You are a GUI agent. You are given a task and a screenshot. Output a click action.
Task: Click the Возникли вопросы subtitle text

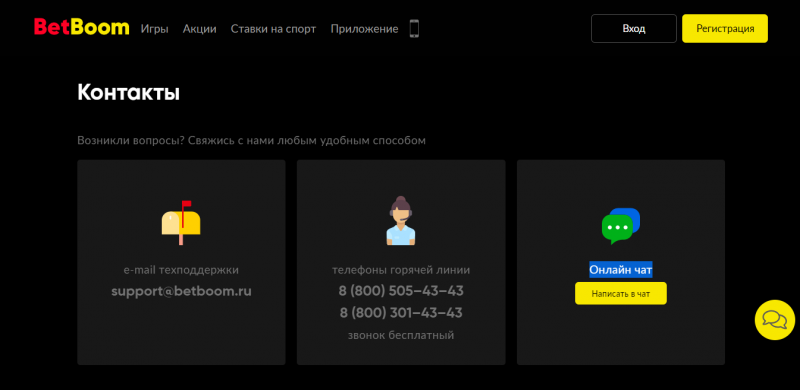click(251, 140)
